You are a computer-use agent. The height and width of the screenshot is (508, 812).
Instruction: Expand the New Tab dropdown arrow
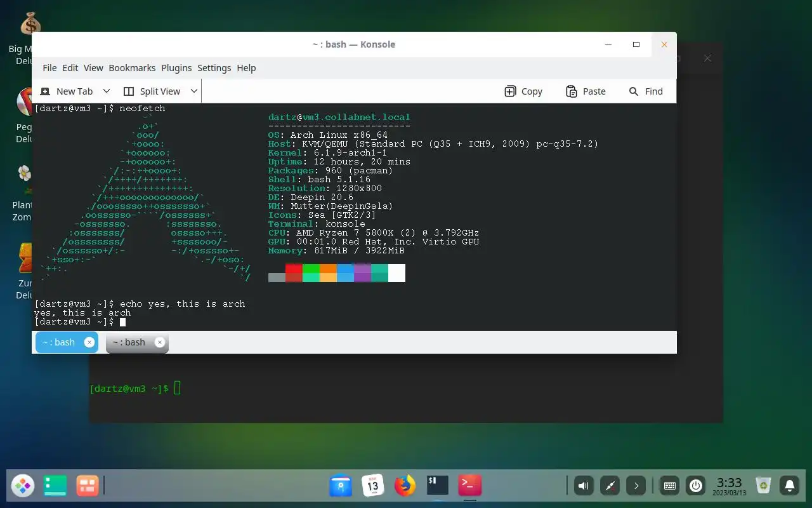click(107, 91)
